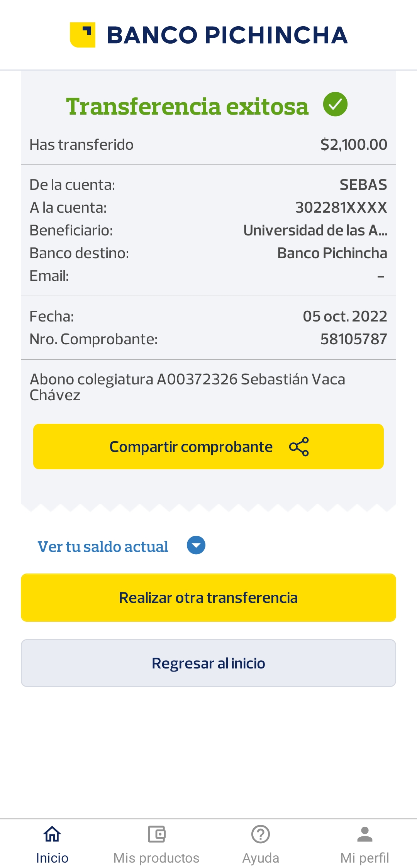Tap Regresar al inicio button
Viewport: 417px width, 868px height.
[208, 663]
